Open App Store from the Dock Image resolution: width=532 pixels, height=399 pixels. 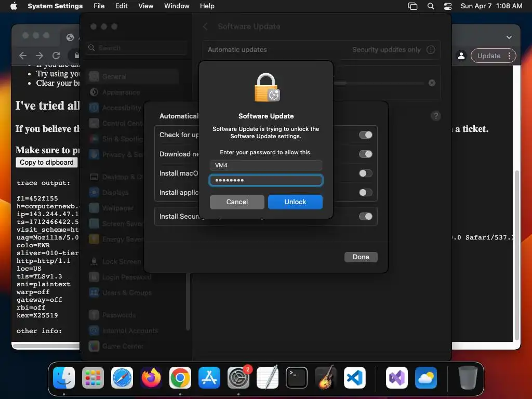coord(209,378)
